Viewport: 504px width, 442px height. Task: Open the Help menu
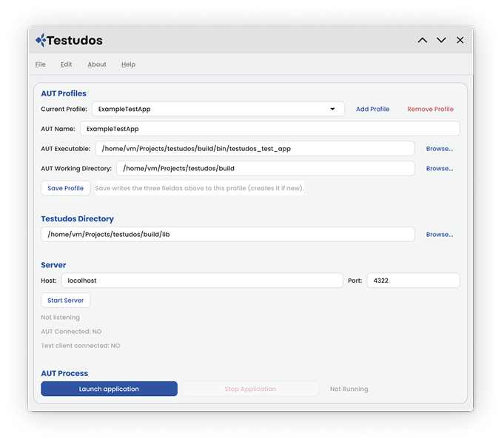pyautogui.click(x=128, y=64)
